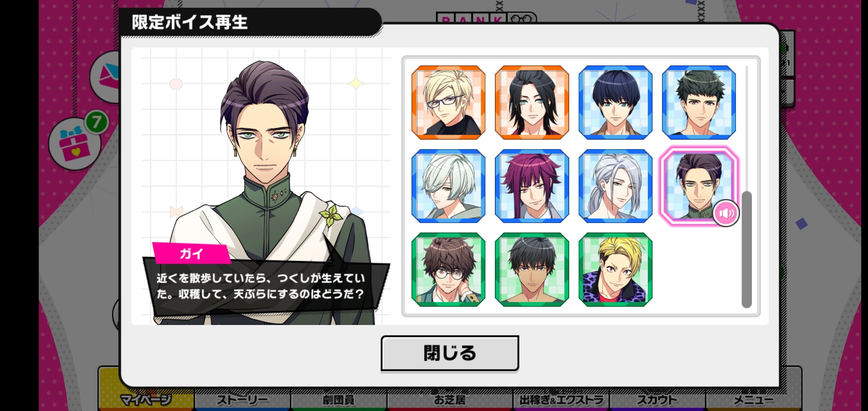
Task: Play voice using the pink speaker icon
Action: click(x=726, y=213)
